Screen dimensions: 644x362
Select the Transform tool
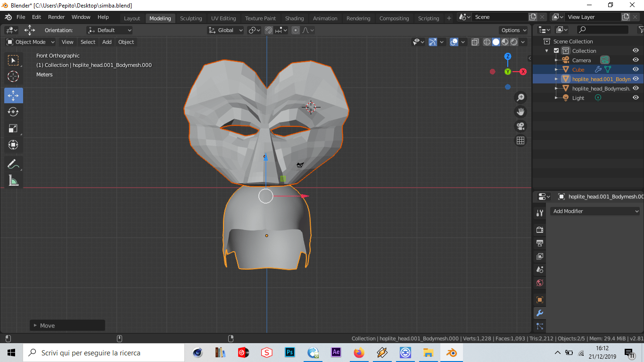13,145
